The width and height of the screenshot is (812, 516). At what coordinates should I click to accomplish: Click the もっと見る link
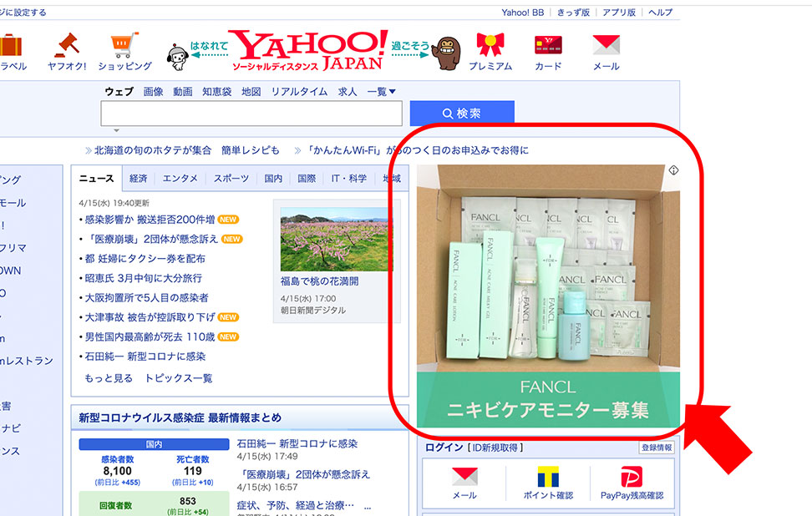(x=109, y=378)
